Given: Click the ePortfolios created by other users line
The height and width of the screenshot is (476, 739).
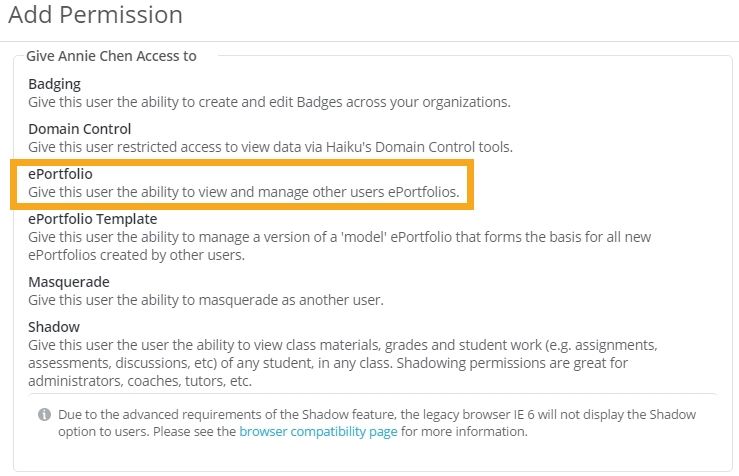Looking at the screenshot, I should click(137, 255).
